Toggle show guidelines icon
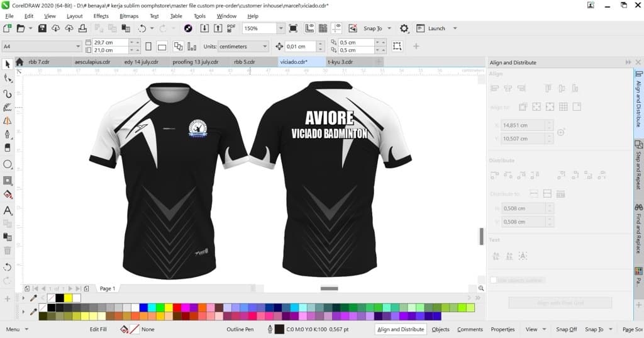Image resolution: width=644 pixels, height=338 pixels. [336, 28]
